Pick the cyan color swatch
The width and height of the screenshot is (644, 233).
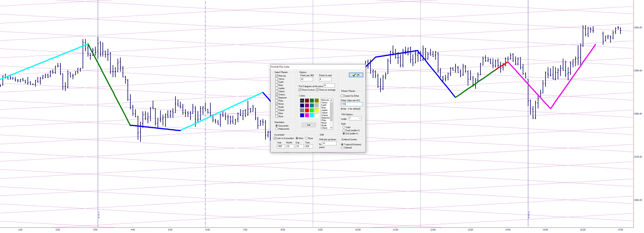pos(312,115)
